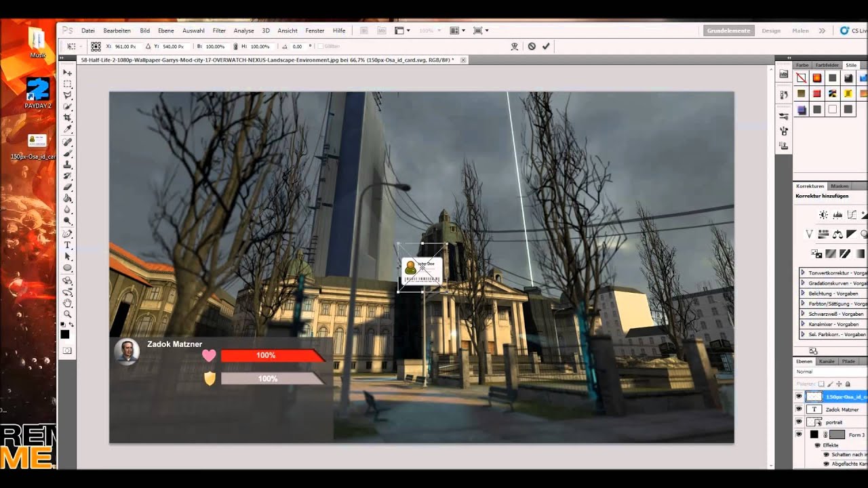Screen dimensions: 868x488
Task: Switch to the Farbfelder tab
Action: [x=827, y=65]
